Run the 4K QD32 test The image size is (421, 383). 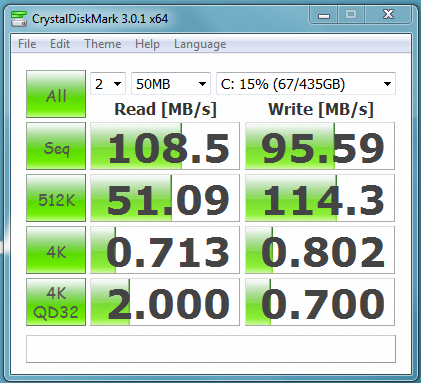pos(56,302)
